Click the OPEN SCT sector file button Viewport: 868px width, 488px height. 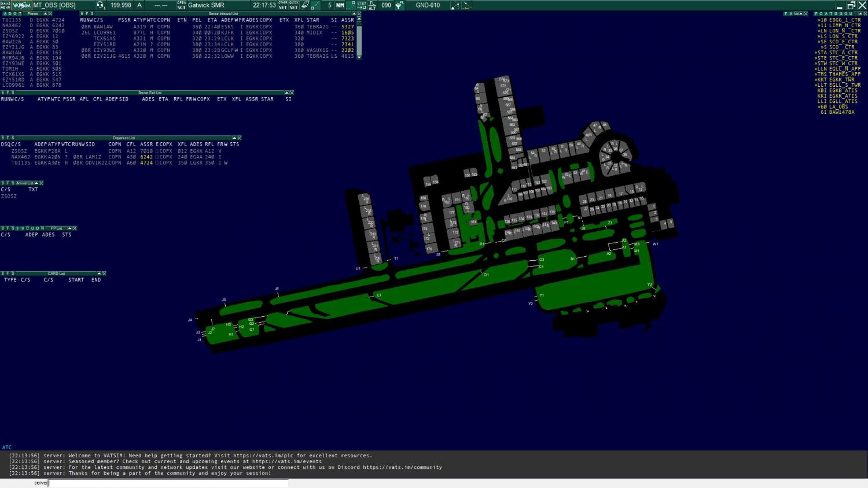(x=182, y=5)
